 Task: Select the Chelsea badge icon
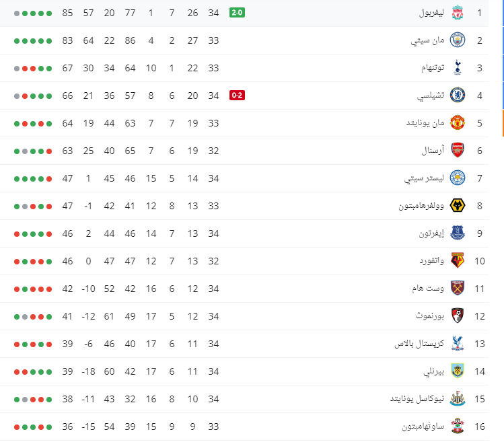point(457,96)
